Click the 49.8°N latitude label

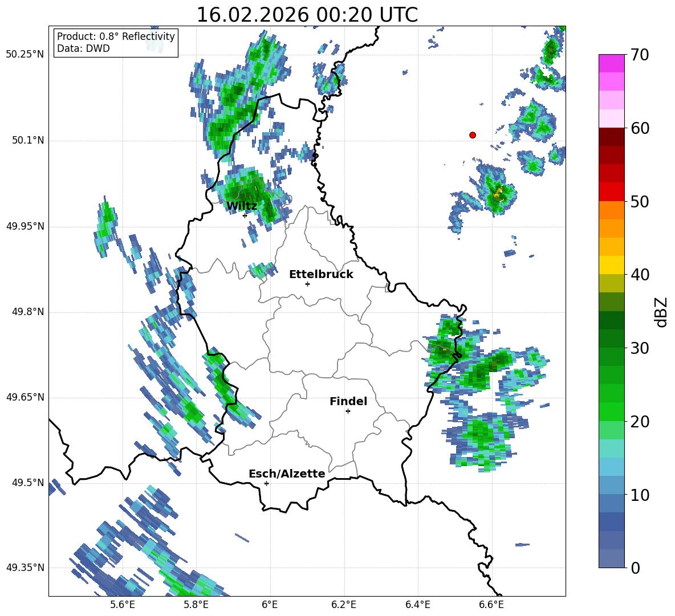pyautogui.click(x=27, y=312)
